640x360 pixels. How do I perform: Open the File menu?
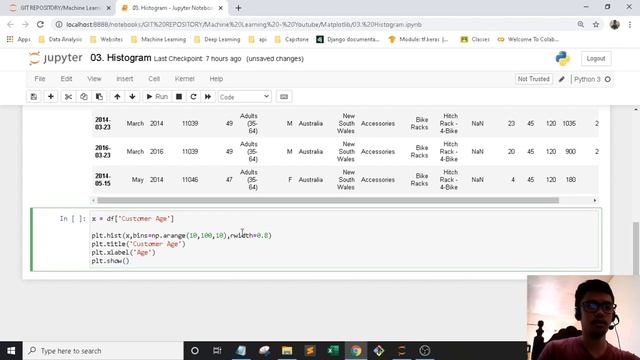pyautogui.click(x=40, y=79)
